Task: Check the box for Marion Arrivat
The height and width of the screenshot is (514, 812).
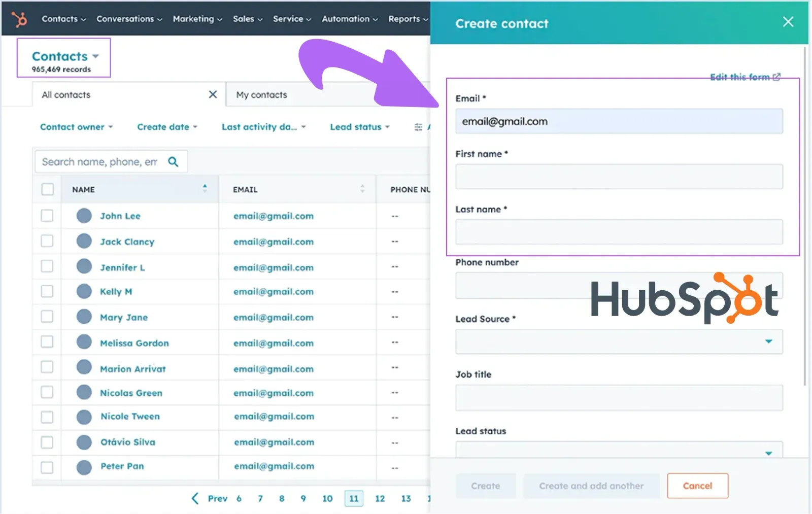Action: [47, 367]
